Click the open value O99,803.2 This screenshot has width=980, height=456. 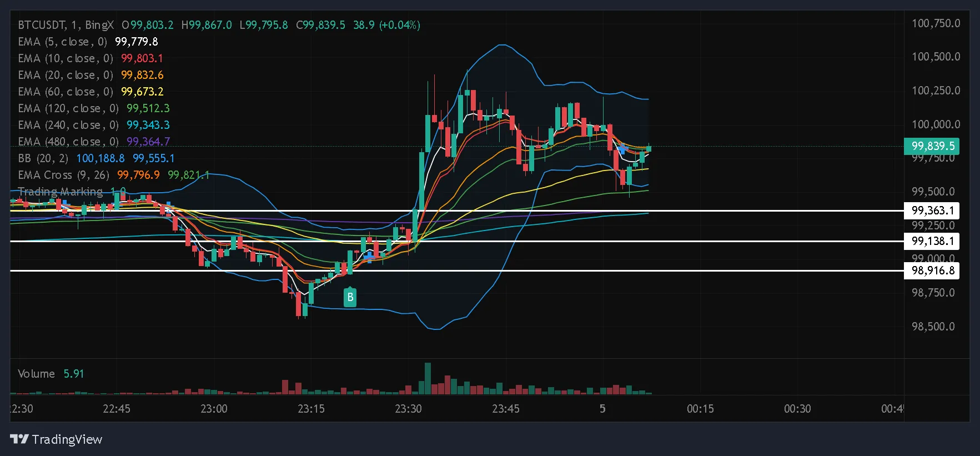click(148, 25)
